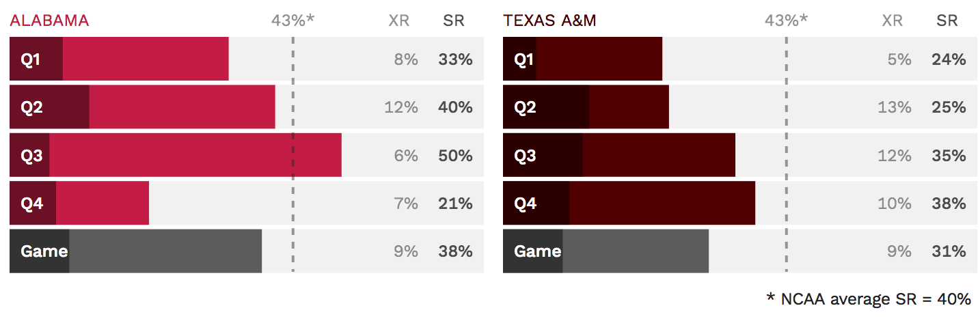Viewport: 980px width, 321px height.
Task: Click the Texas A&M Game gray bar
Action: click(x=605, y=251)
